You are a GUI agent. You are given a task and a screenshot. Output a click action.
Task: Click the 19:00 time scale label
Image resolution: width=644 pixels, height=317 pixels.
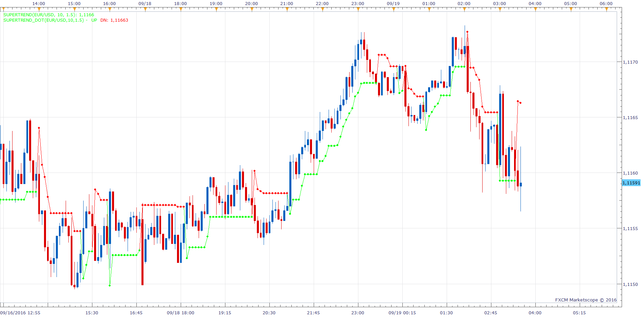(216, 4)
